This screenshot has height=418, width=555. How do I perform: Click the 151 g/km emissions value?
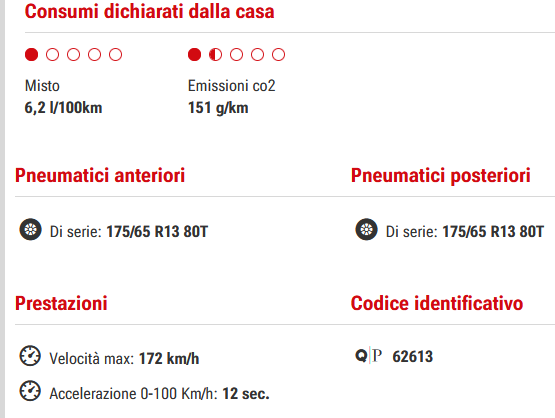pos(218,108)
